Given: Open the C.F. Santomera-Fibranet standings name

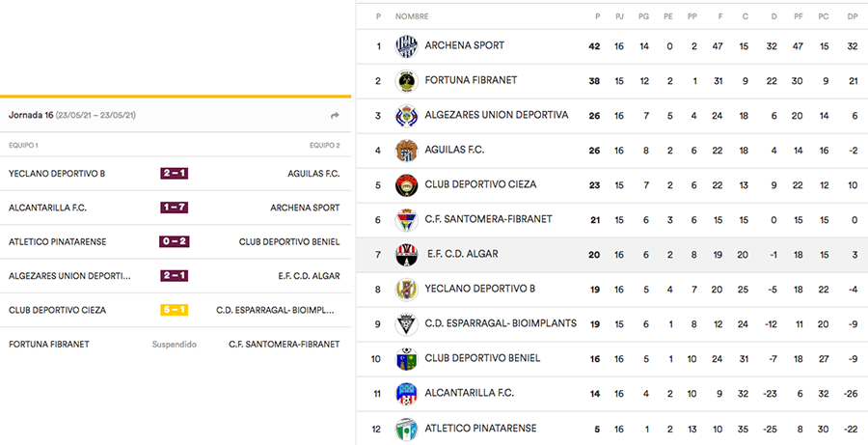Looking at the screenshot, I should pyautogui.click(x=488, y=219).
